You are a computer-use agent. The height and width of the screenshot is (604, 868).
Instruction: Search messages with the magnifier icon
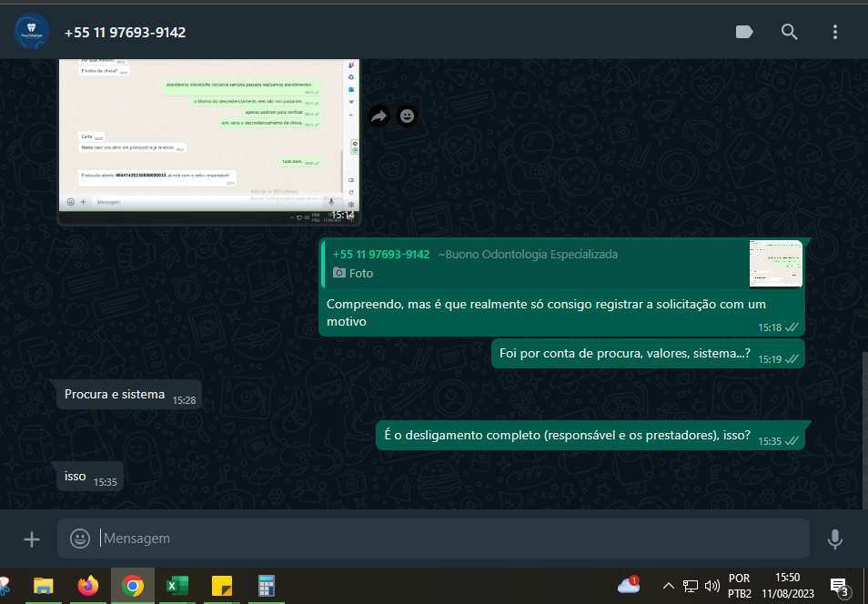pos(790,32)
